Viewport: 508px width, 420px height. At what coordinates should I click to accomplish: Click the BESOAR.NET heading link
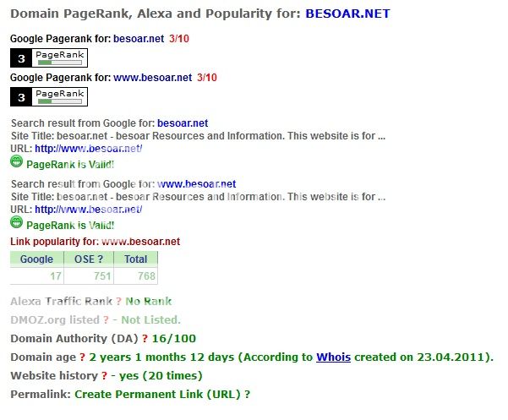point(347,14)
